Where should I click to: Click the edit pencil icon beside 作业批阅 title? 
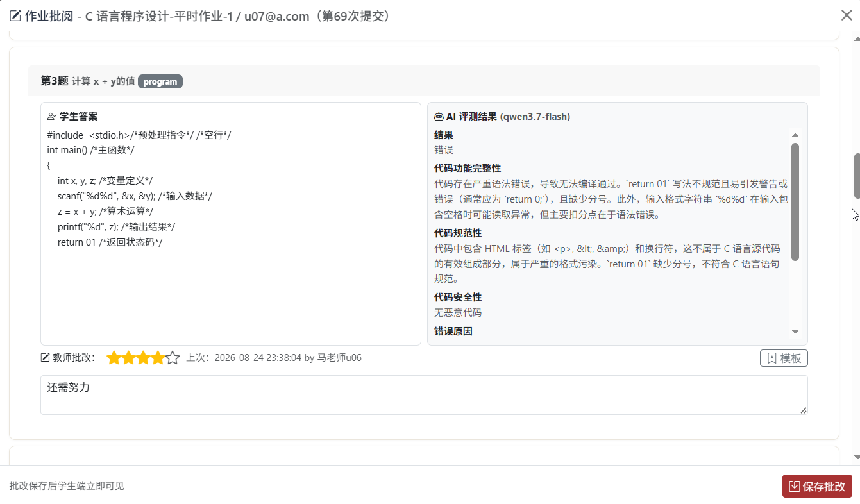(x=15, y=16)
